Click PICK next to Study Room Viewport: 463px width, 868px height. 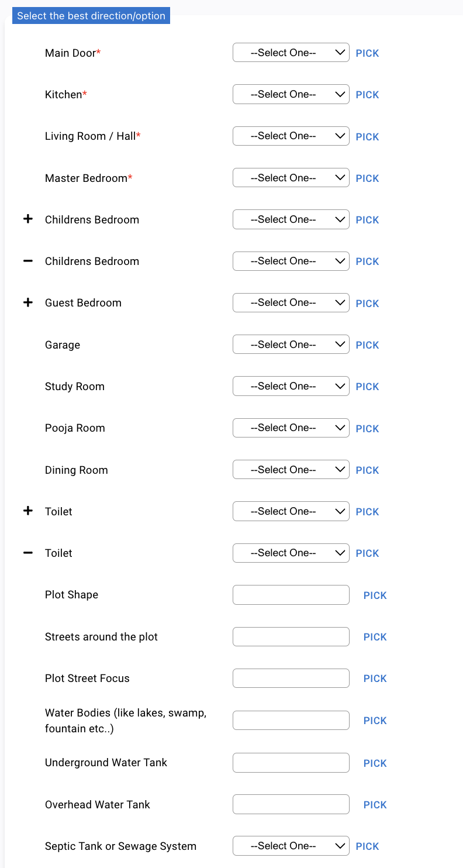pyautogui.click(x=367, y=387)
